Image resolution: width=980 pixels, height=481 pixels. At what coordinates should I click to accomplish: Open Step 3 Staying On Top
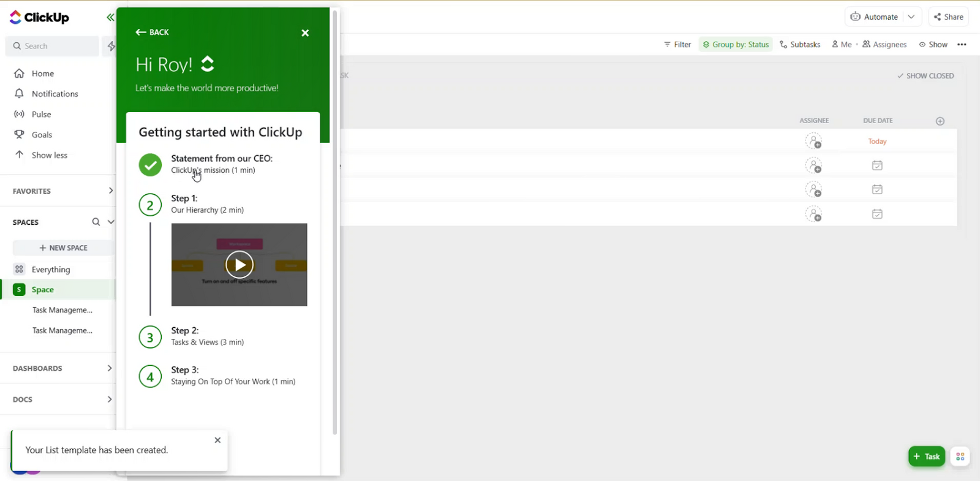[x=233, y=376]
